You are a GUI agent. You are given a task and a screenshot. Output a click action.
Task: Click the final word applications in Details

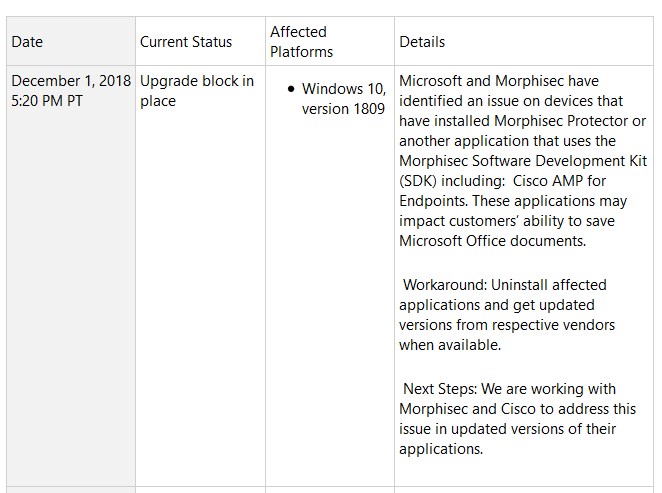click(441, 449)
